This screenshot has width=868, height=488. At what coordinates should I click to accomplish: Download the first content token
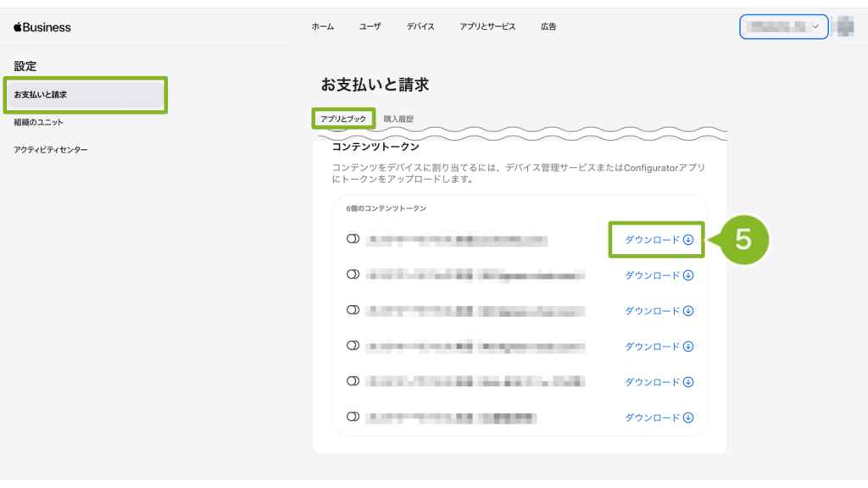click(659, 240)
